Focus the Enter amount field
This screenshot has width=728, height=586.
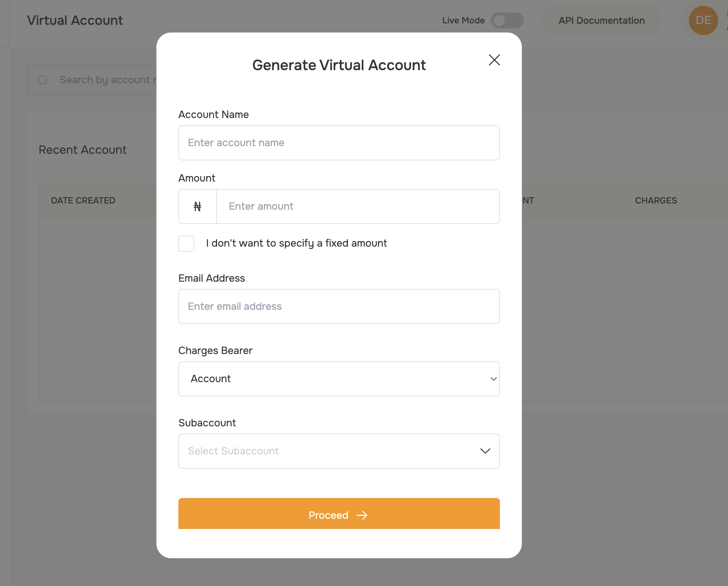point(358,206)
